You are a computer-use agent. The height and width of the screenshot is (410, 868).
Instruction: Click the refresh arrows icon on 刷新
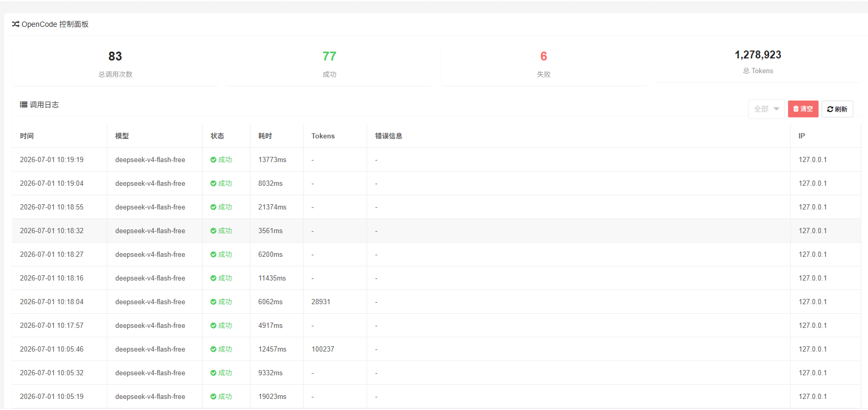tap(830, 109)
